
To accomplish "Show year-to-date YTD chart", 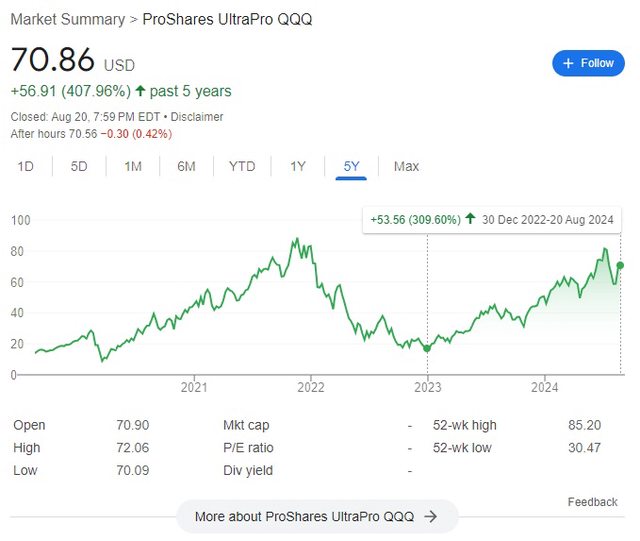I will 242,167.
